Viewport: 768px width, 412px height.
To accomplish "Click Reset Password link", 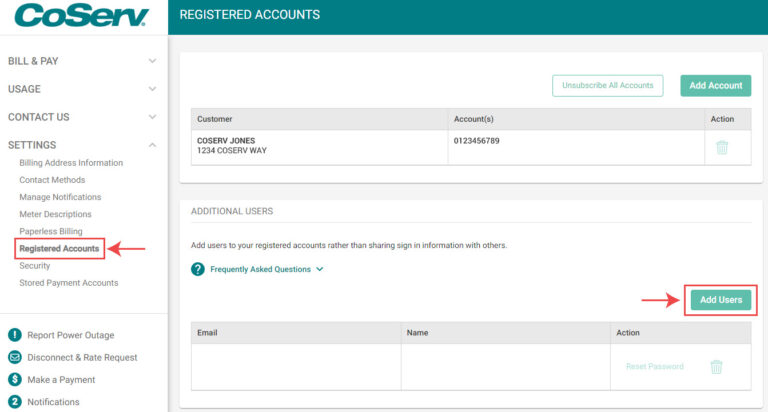I will coord(654,366).
